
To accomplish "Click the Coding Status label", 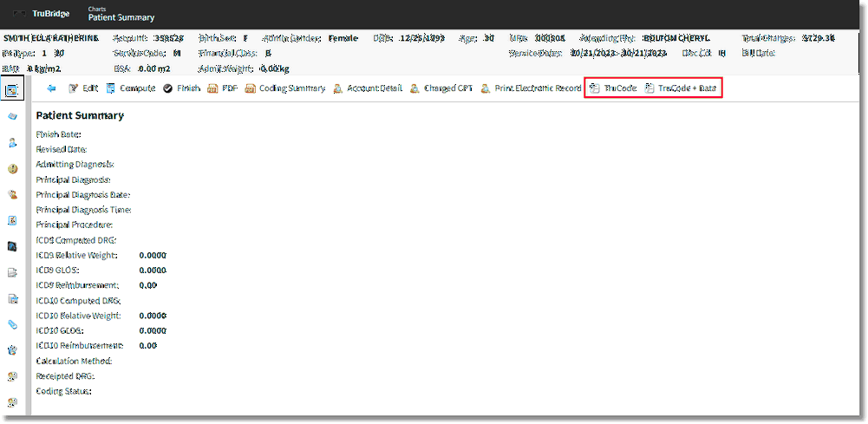I will [x=63, y=391].
